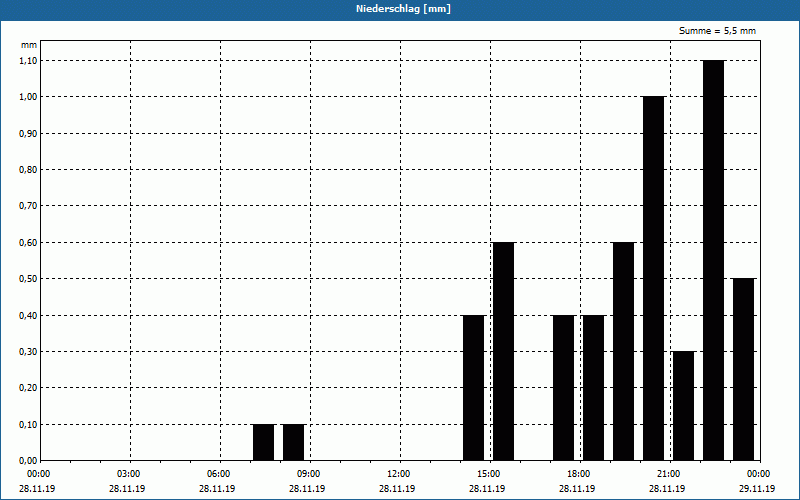
Task: Select the 0,40 bar just after 18:00
Action: pyautogui.click(x=593, y=388)
